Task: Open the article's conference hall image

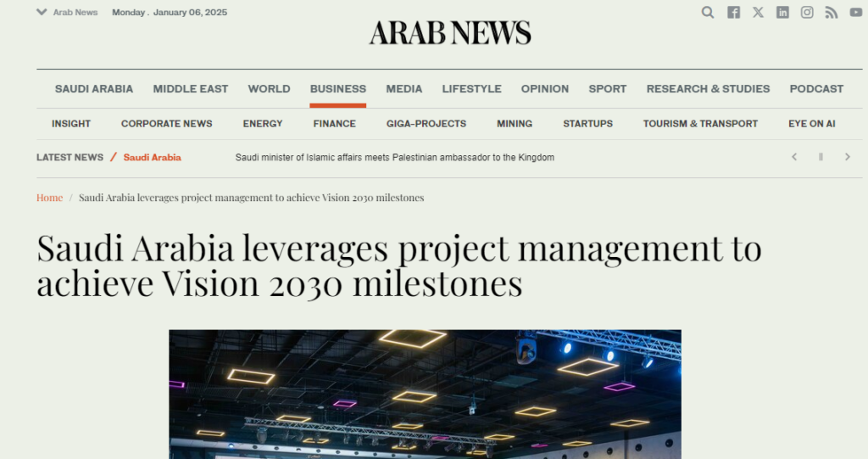Action: tap(426, 395)
